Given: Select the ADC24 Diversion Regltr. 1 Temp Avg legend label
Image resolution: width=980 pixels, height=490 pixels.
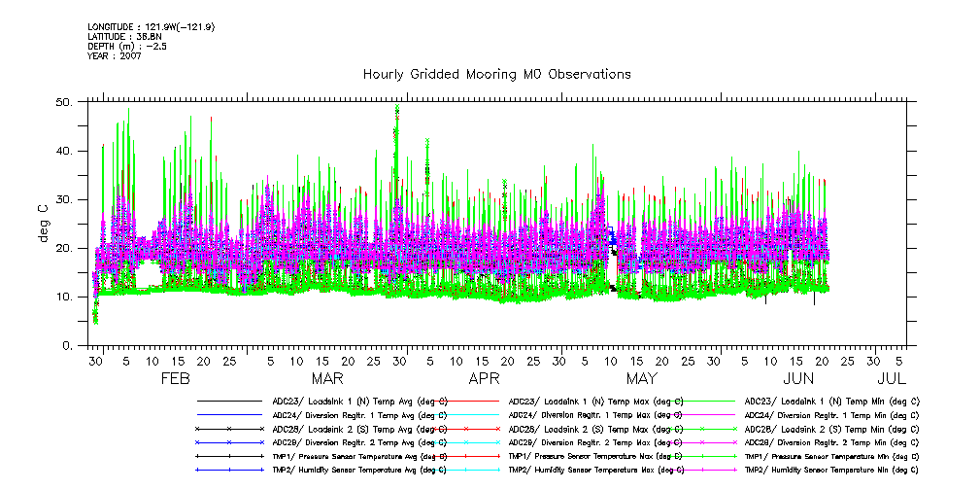Looking at the screenshot, I should (x=357, y=414).
